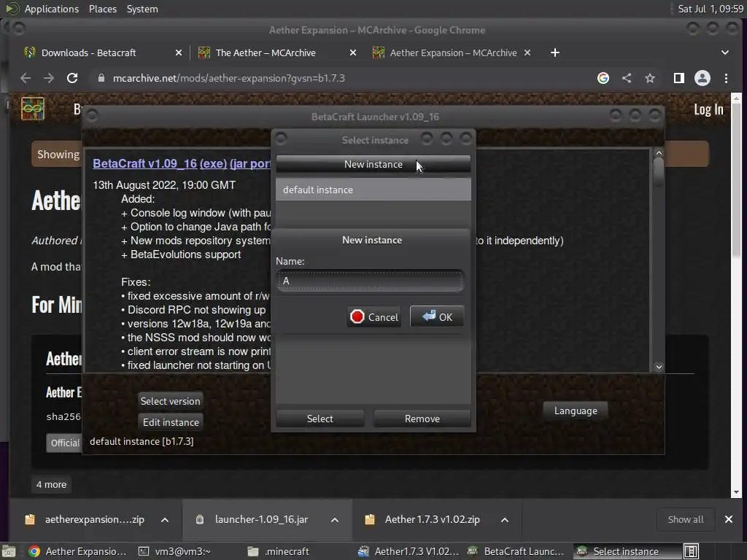Switch to Select instance taskbar item
Screen dimensions: 747x560
pyautogui.click(x=627, y=551)
